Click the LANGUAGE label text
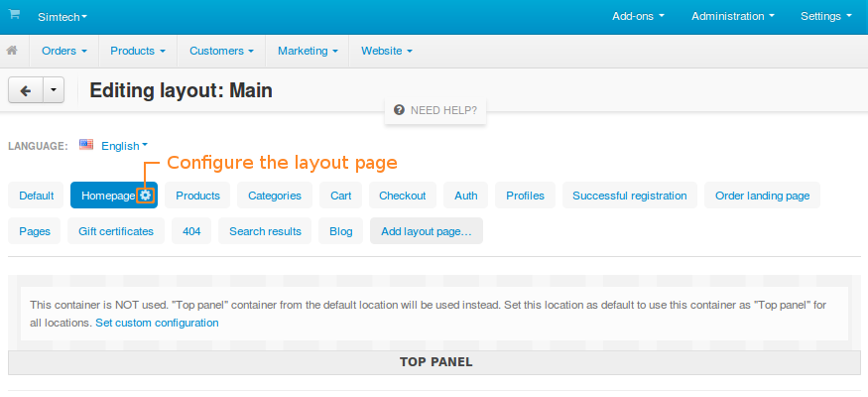Image resolution: width=868 pixels, height=397 pixels. tap(39, 146)
